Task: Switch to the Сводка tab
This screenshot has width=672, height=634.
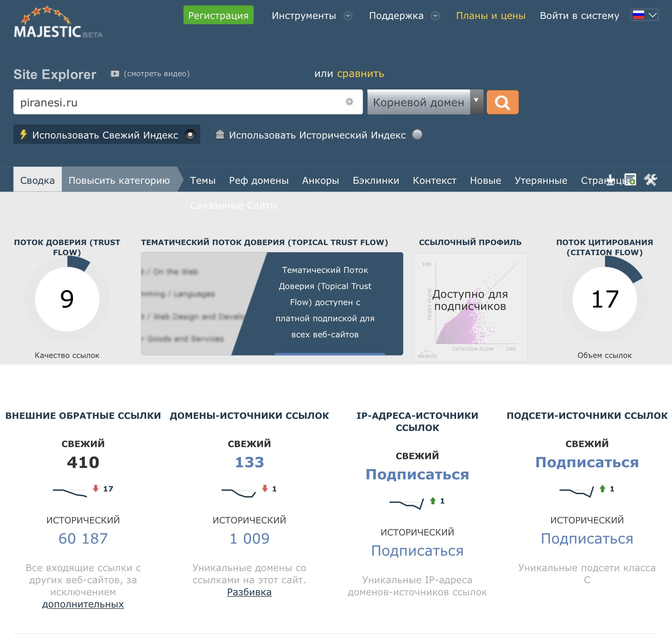Action: (37, 180)
